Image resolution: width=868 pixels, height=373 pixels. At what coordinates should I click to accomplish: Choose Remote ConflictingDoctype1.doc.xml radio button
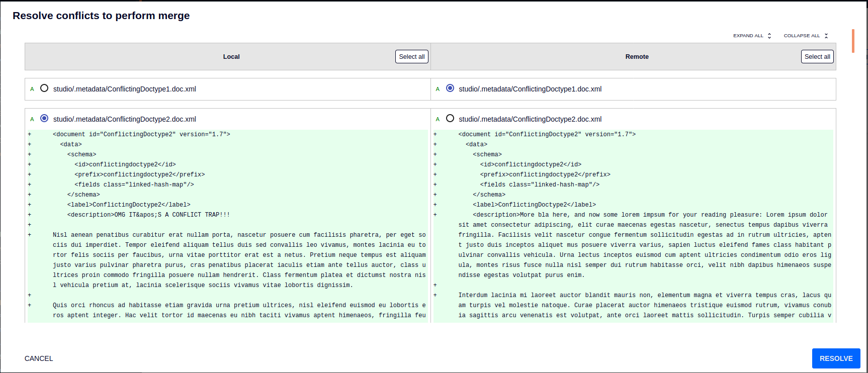point(450,88)
